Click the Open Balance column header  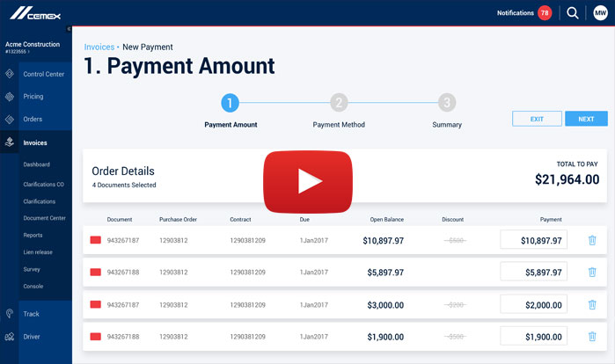387,220
